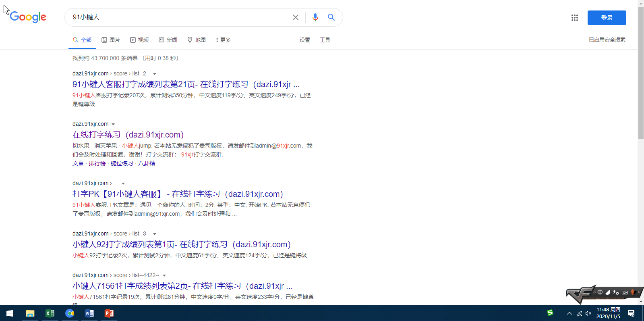This screenshot has height=321, width=644.
Task: Toggle the 中 Chinese input mode
Action: pos(600,292)
